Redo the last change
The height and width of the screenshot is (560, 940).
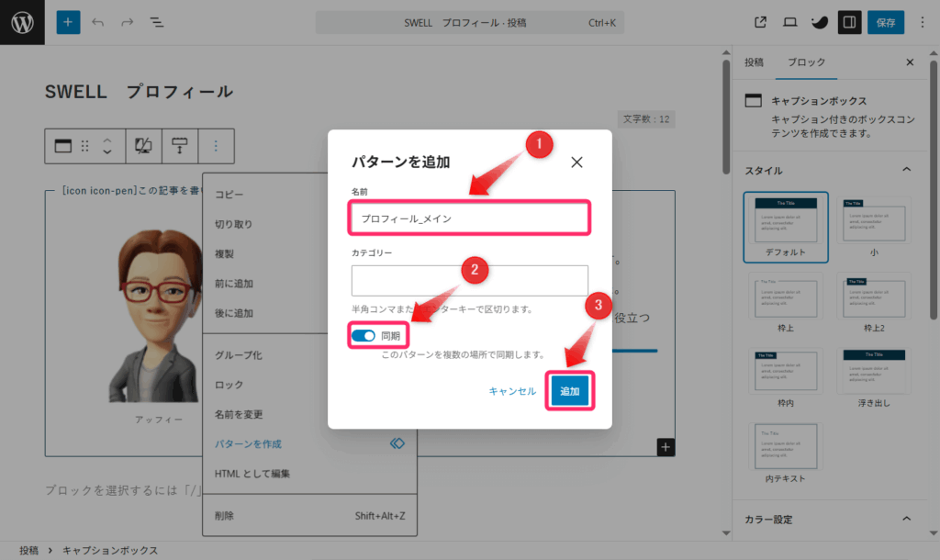click(127, 22)
